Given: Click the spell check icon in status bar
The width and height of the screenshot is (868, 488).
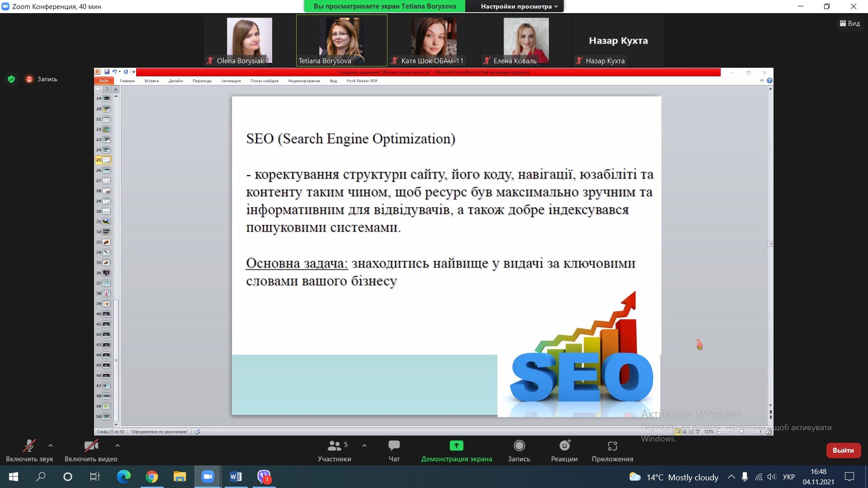Looking at the screenshot, I should point(198,432).
